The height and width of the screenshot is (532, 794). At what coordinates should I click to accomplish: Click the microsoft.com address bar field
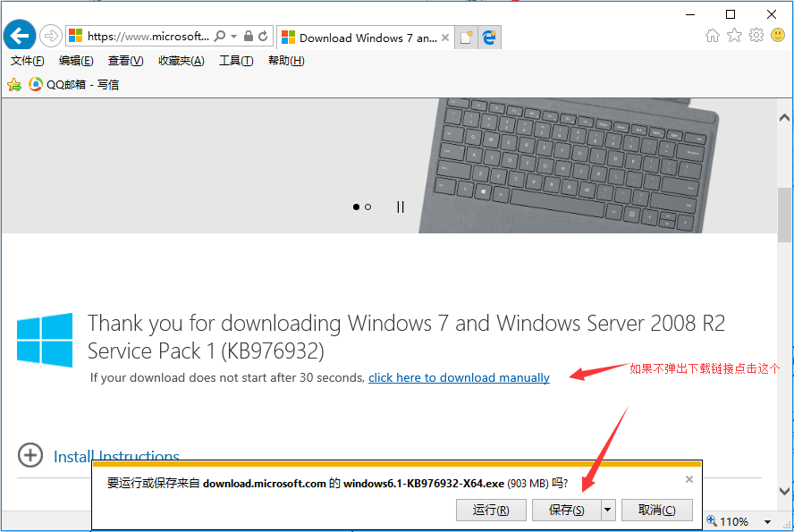pyautogui.click(x=148, y=37)
